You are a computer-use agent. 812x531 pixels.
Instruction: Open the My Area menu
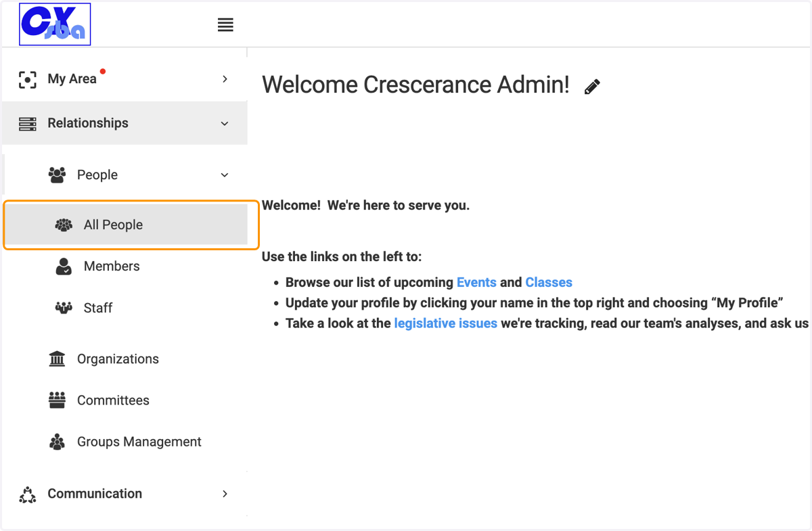(x=72, y=79)
